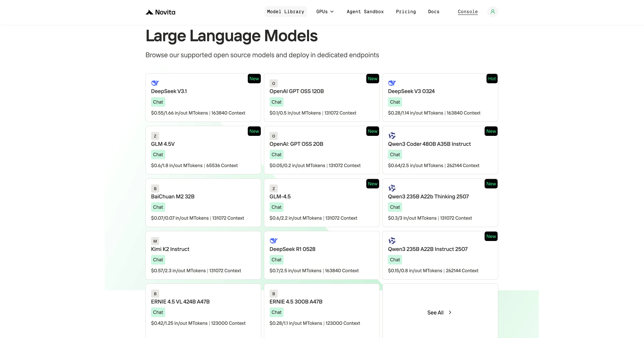
Task: Open the DeepSeek V3.1 model title
Action: [169, 91]
